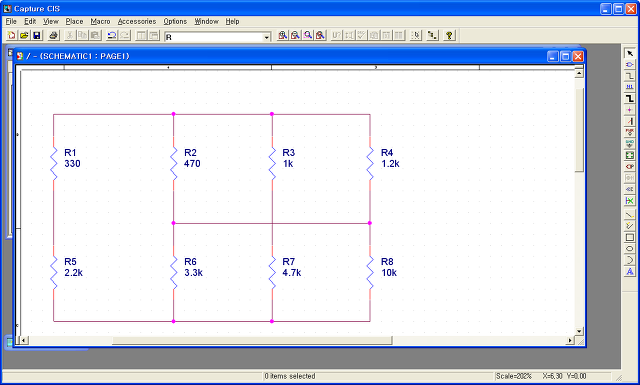Select the 3.3k value text of R6

193,273
